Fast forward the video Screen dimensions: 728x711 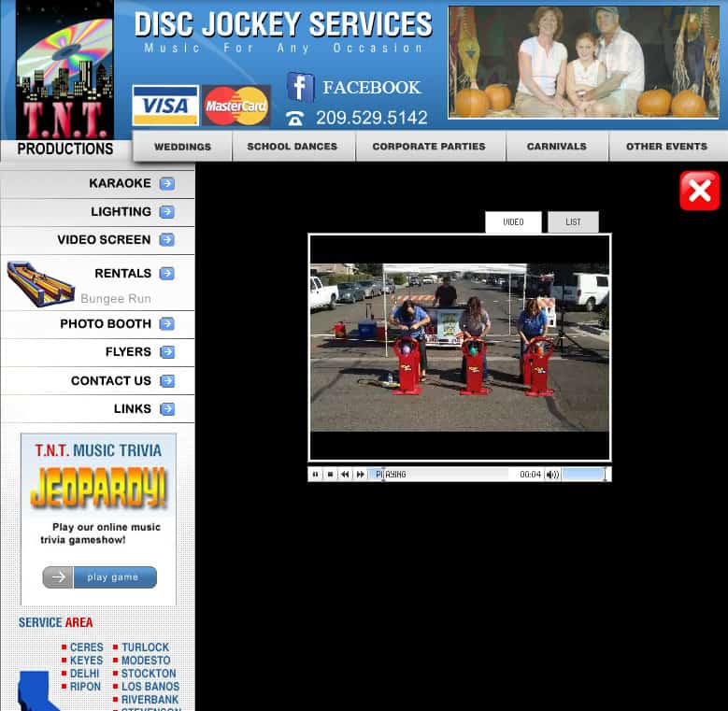[361, 475]
